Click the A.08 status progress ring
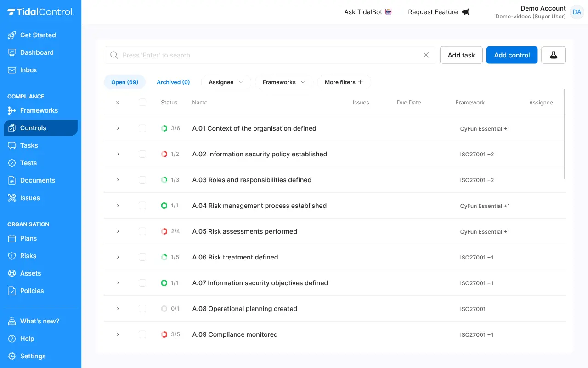Viewport: 588px width, 368px height. click(164, 309)
